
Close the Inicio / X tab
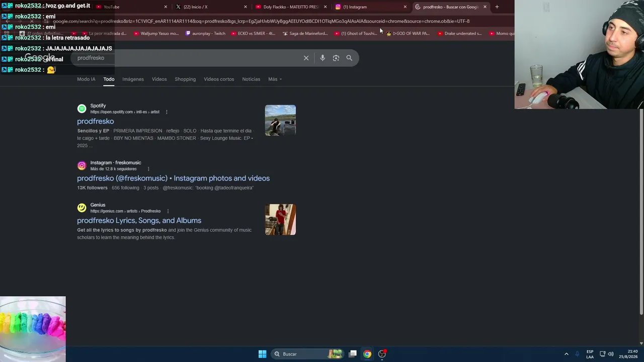coord(246,7)
